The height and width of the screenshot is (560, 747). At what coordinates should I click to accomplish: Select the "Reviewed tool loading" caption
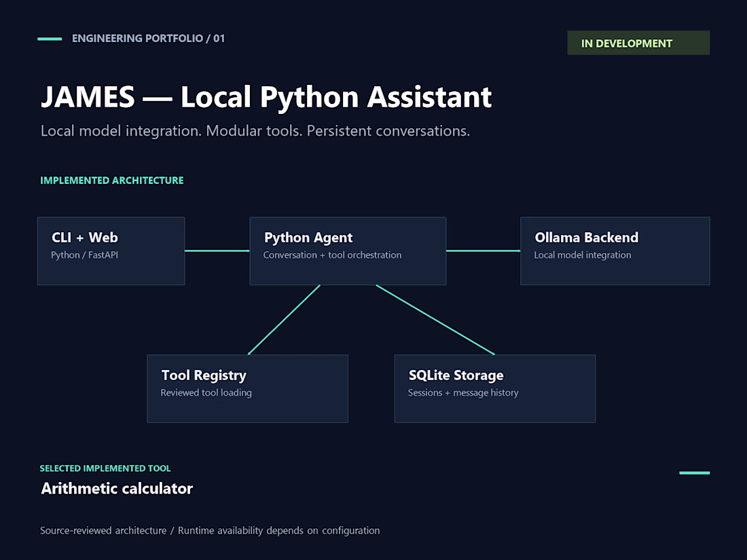[206, 392]
